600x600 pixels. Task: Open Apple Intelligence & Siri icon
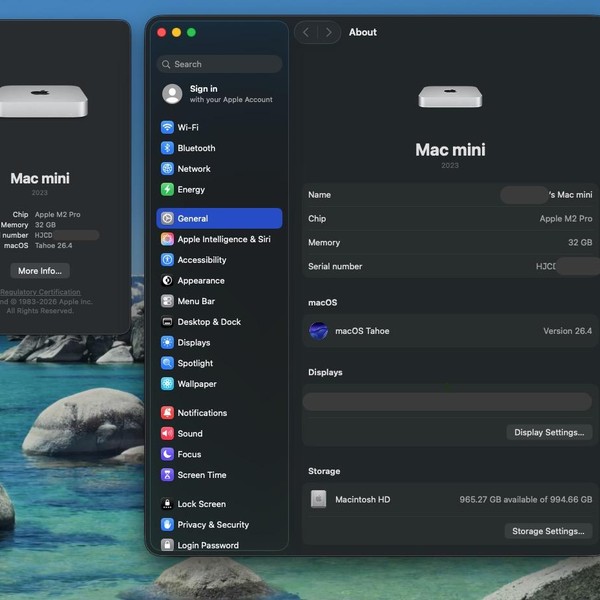(167, 239)
